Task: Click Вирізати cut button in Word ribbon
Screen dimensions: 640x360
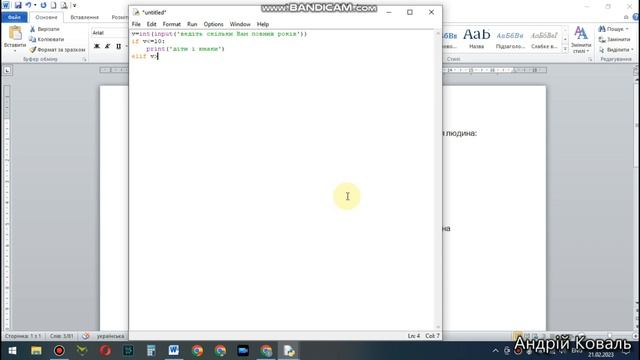Action: point(45,29)
